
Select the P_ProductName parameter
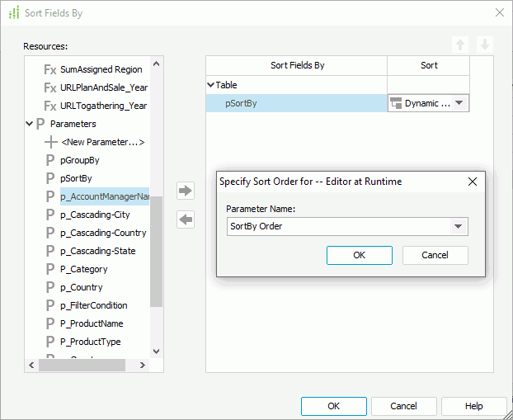[x=92, y=323]
